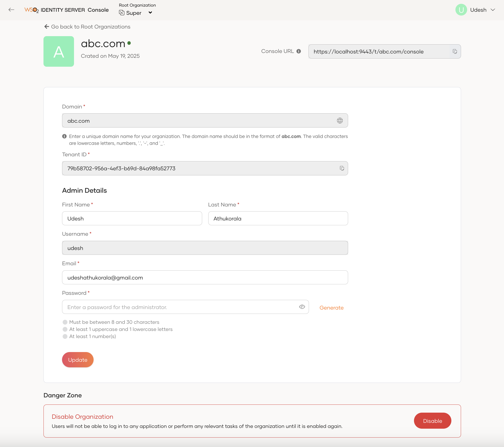This screenshot has width=504, height=447.
Task: Click into the Email input field
Action: click(205, 277)
